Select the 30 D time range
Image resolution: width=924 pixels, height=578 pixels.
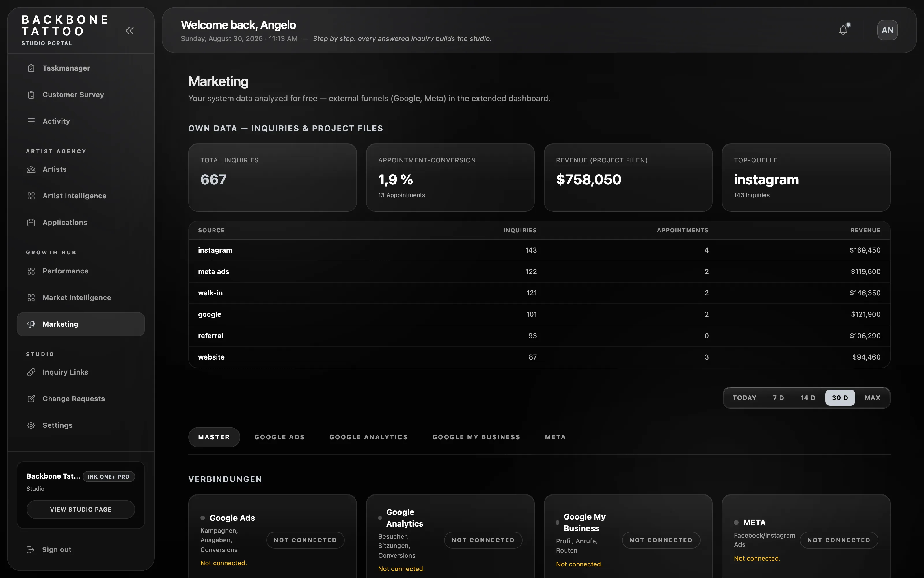(x=840, y=398)
